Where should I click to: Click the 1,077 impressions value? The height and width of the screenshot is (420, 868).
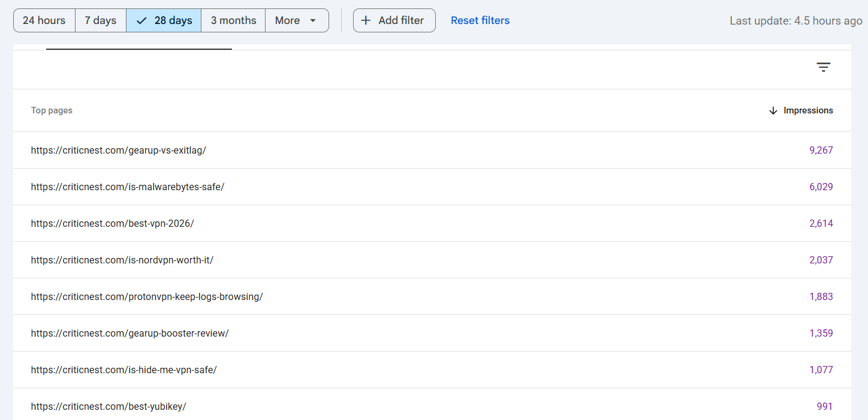[821, 370]
